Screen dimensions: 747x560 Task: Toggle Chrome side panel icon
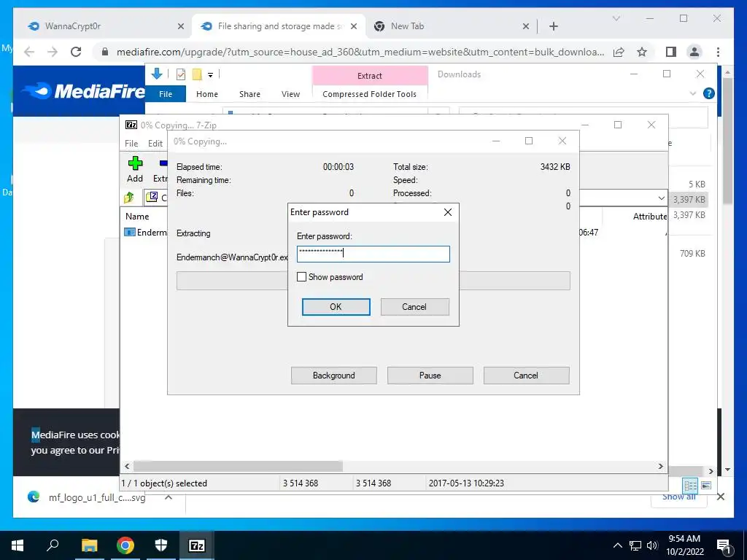[x=671, y=52]
